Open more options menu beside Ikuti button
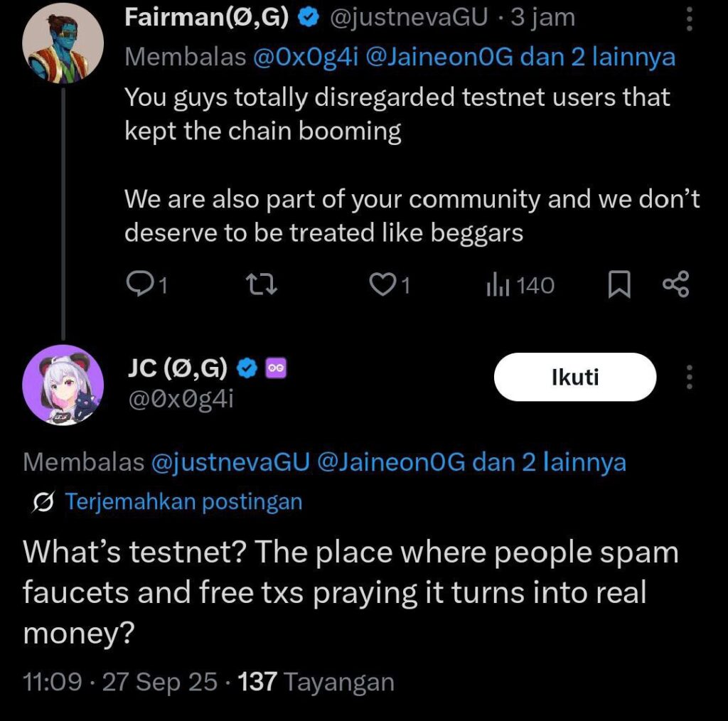This screenshot has height=721, width=728. (x=688, y=377)
